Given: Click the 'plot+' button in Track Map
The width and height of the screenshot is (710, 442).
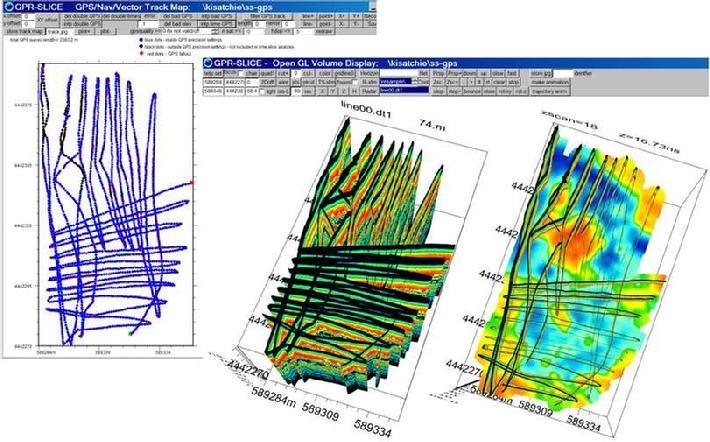Looking at the screenshot, I should pyautogui.click(x=84, y=31).
